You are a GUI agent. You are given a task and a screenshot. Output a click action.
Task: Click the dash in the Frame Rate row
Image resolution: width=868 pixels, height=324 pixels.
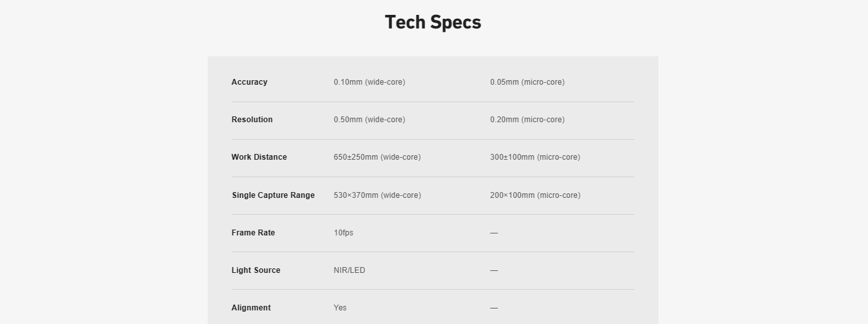[x=494, y=233]
